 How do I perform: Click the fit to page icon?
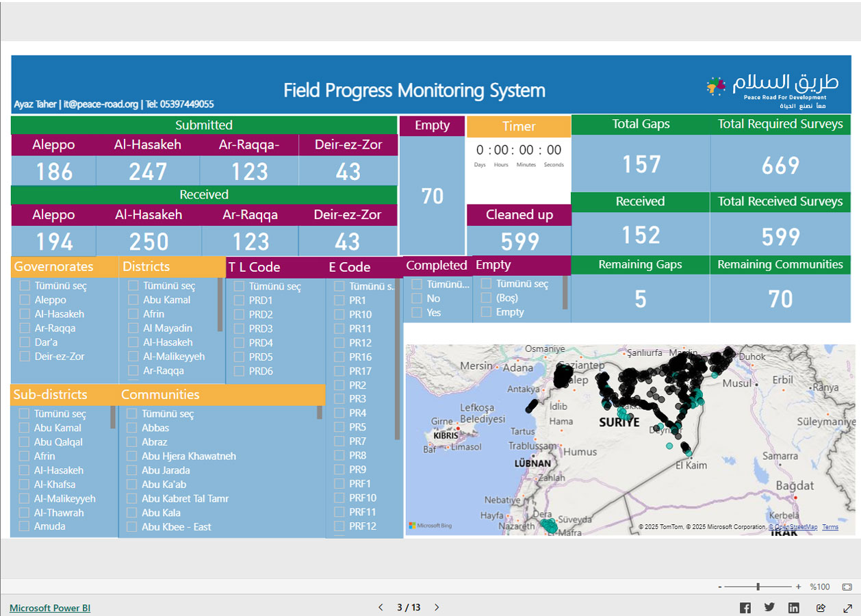pos(847,587)
